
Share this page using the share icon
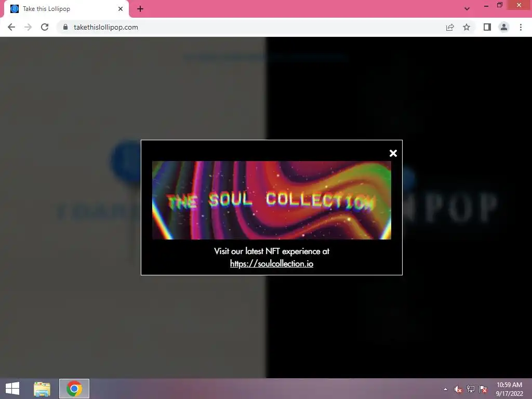pos(450,27)
